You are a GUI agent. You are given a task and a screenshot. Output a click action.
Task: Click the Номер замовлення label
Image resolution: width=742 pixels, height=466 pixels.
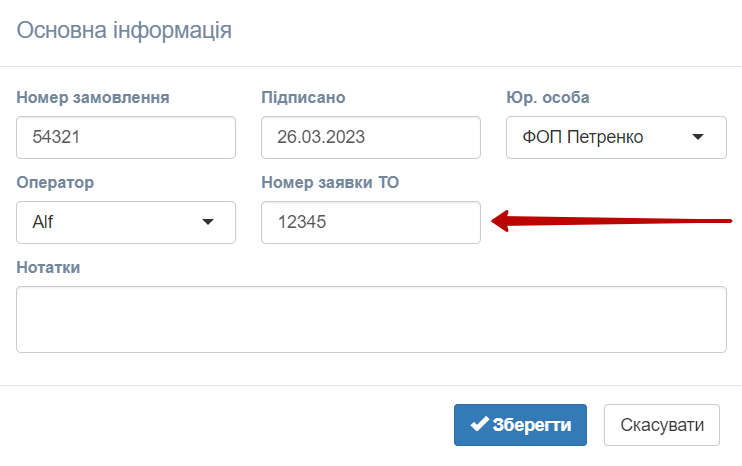click(93, 97)
